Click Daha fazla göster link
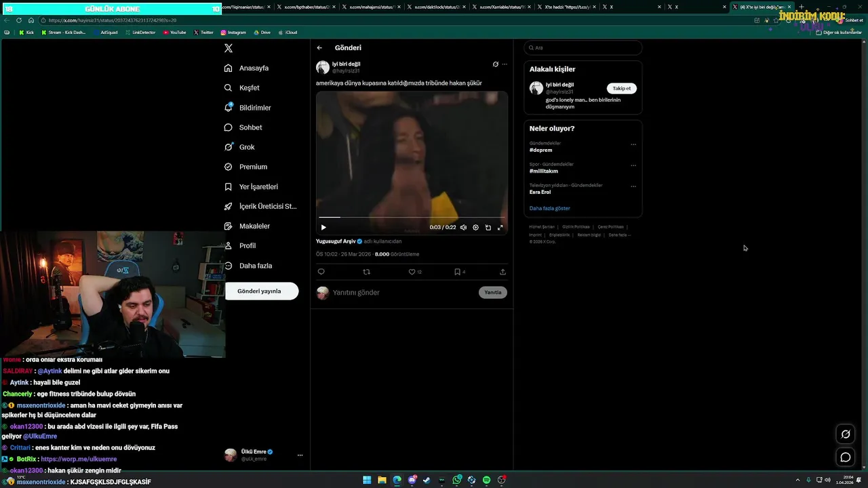The width and height of the screenshot is (868, 488). tap(550, 209)
